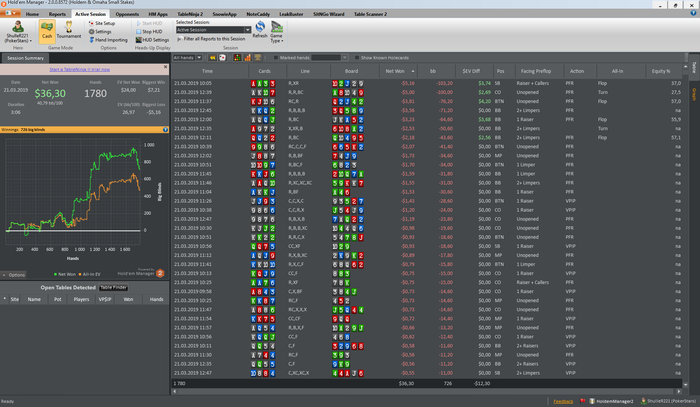This screenshot has height=407, width=700.
Task: Click Start HUD
Action: point(149,23)
